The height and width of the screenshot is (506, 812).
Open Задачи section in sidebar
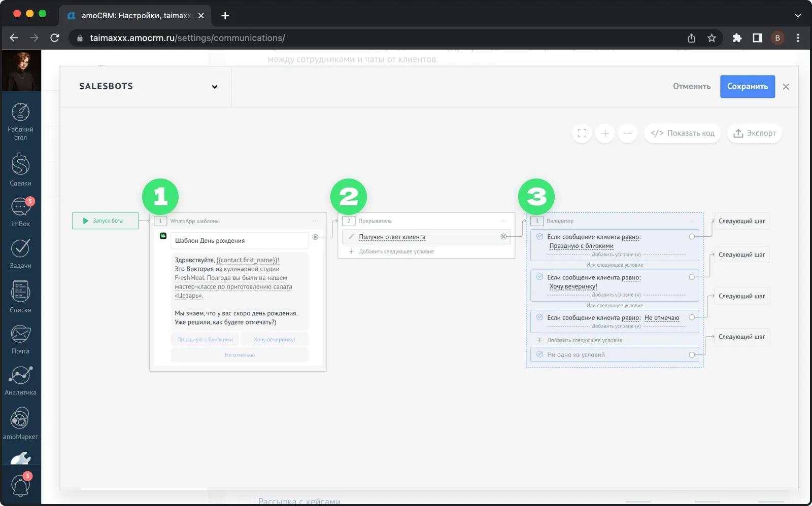20,254
